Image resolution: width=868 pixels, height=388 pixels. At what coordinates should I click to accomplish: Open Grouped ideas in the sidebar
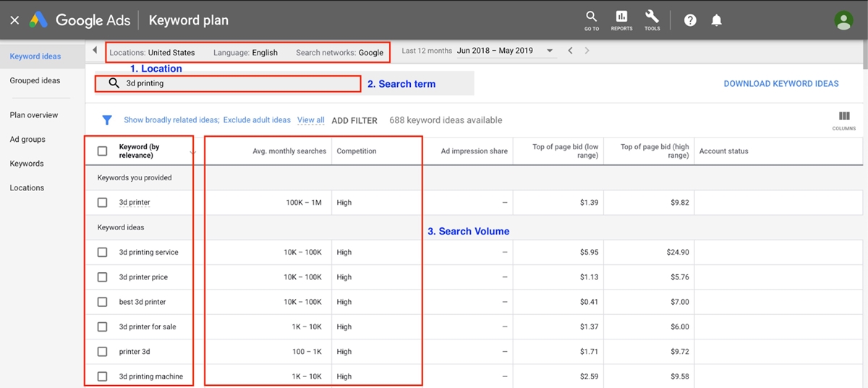35,80
